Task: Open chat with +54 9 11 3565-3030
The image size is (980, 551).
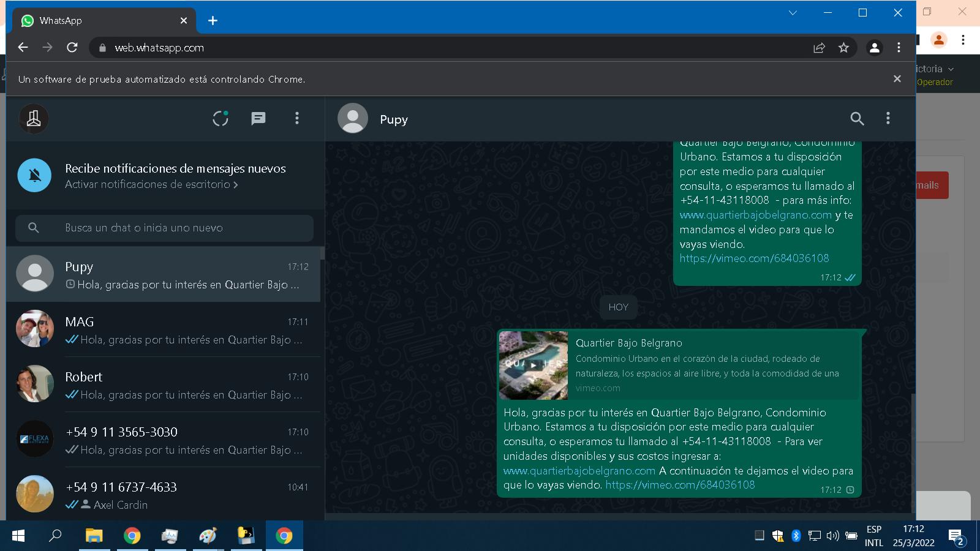Action: [x=163, y=440]
